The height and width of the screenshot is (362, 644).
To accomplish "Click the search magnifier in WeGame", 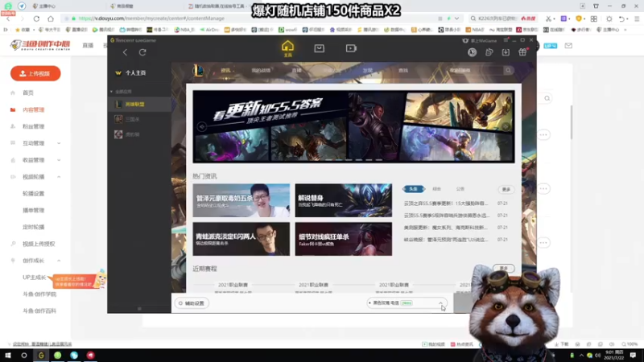I will 508,70.
